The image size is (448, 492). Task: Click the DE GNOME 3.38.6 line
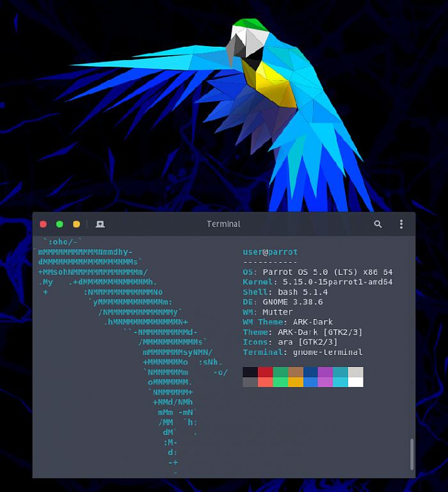[x=282, y=302]
